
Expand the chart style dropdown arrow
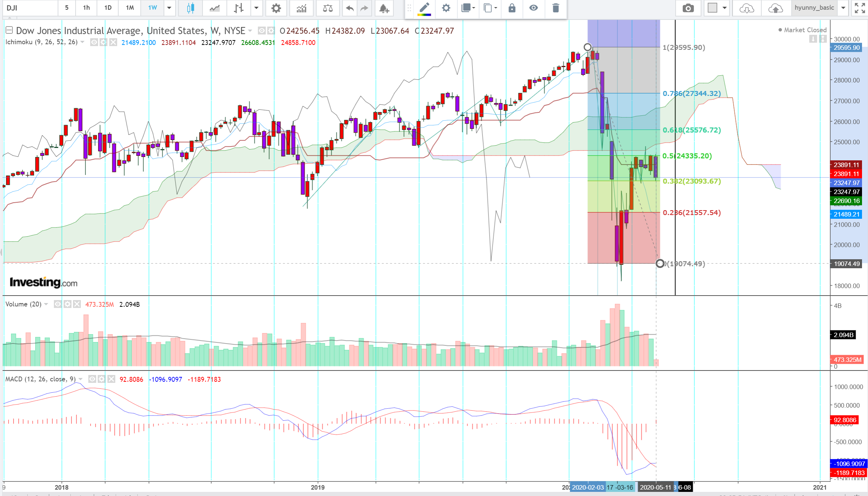(256, 8)
